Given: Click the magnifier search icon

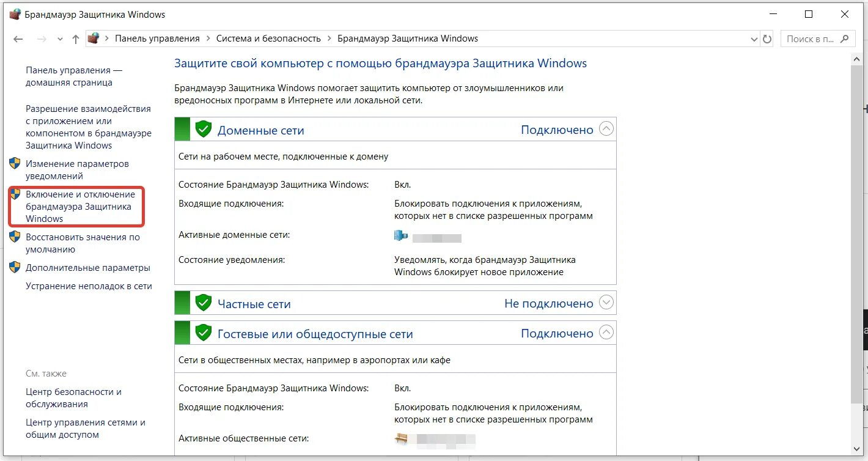Looking at the screenshot, I should coord(845,39).
